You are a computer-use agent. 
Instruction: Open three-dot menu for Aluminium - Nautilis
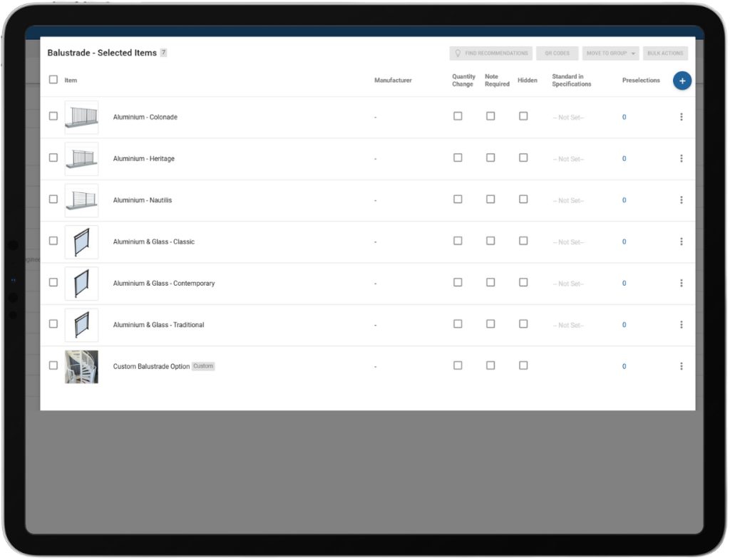tap(682, 200)
